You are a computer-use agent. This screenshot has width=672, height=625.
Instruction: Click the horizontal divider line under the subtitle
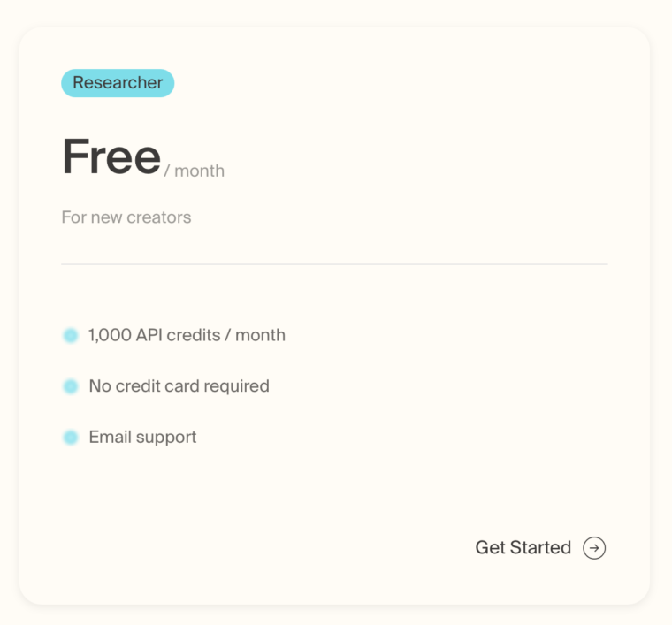click(334, 264)
